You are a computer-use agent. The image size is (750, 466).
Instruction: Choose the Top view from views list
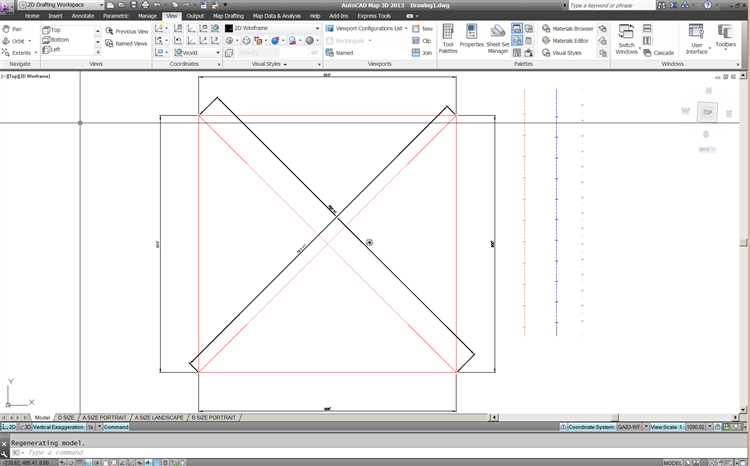[52, 30]
